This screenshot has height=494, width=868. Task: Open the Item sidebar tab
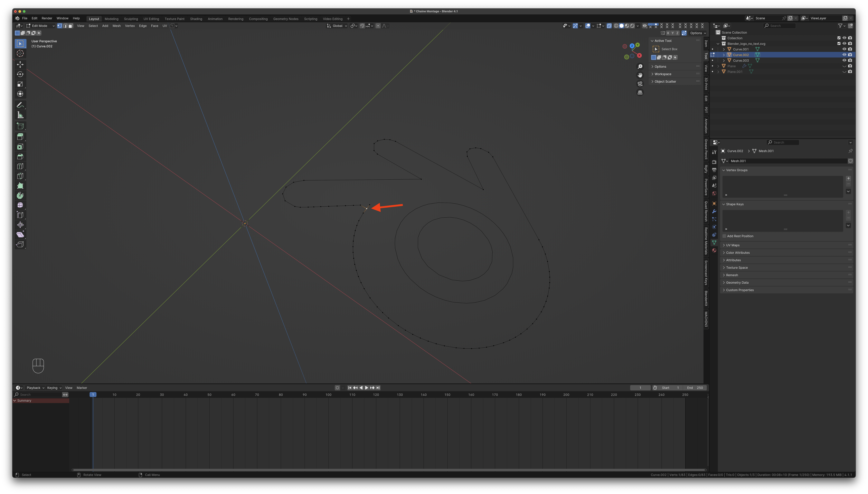click(706, 43)
